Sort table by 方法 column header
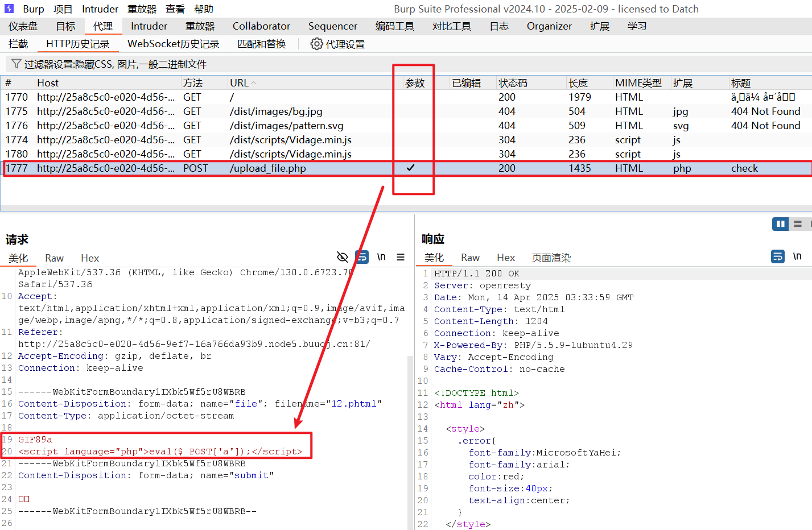The image size is (812, 530). tap(204, 83)
